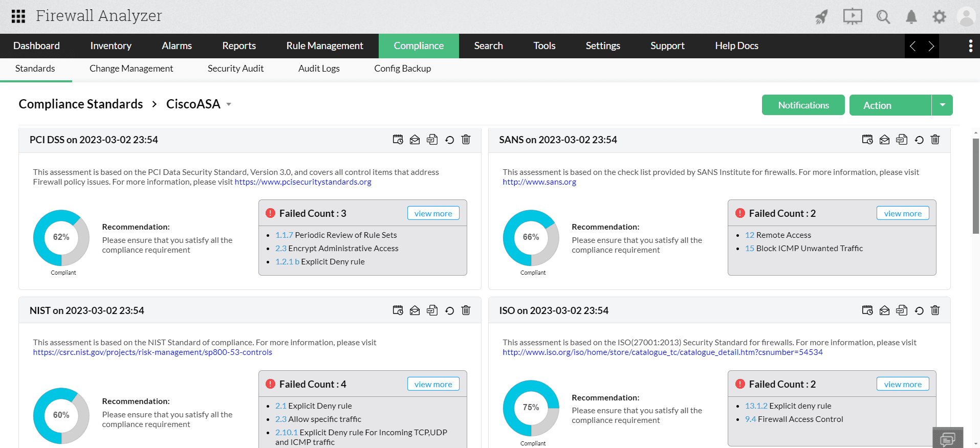Open the Dashboard tab
Image resolution: width=980 pixels, height=448 pixels.
coord(36,46)
